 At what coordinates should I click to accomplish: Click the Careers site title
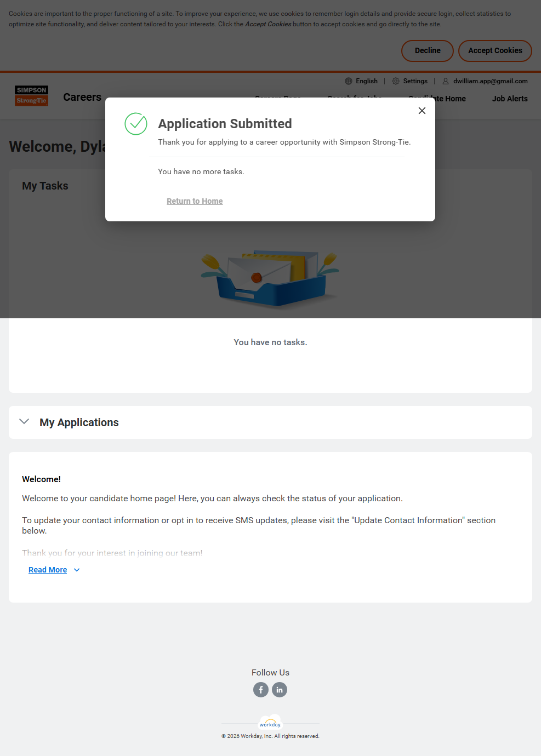pyautogui.click(x=82, y=97)
